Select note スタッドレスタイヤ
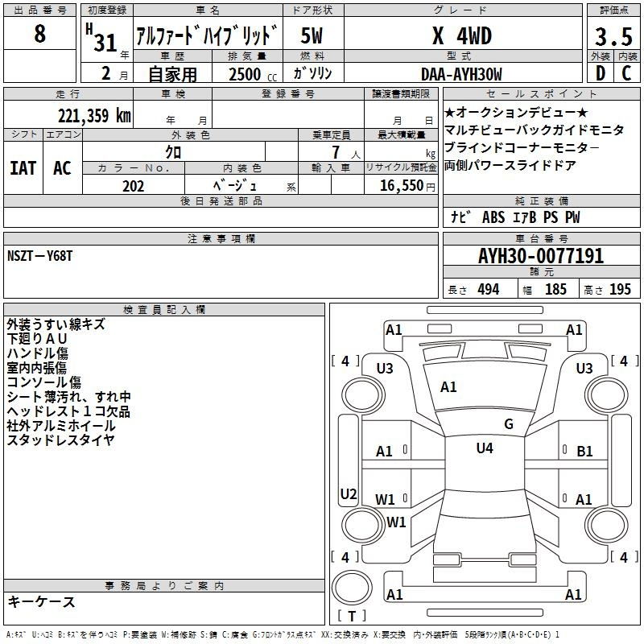This screenshot has height=644, width=644. pyautogui.click(x=61, y=440)
